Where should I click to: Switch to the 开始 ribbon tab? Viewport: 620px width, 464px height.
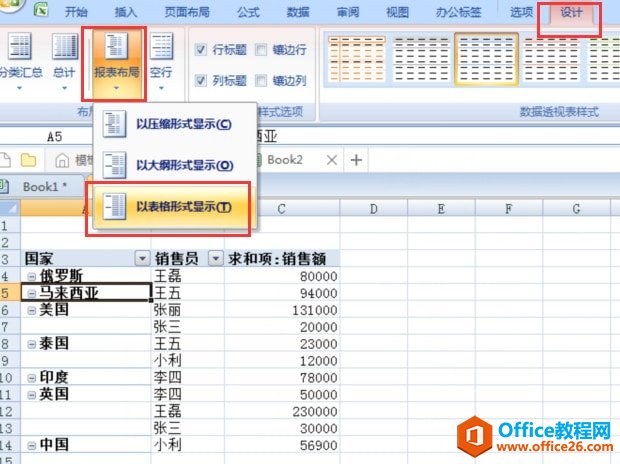76,12
